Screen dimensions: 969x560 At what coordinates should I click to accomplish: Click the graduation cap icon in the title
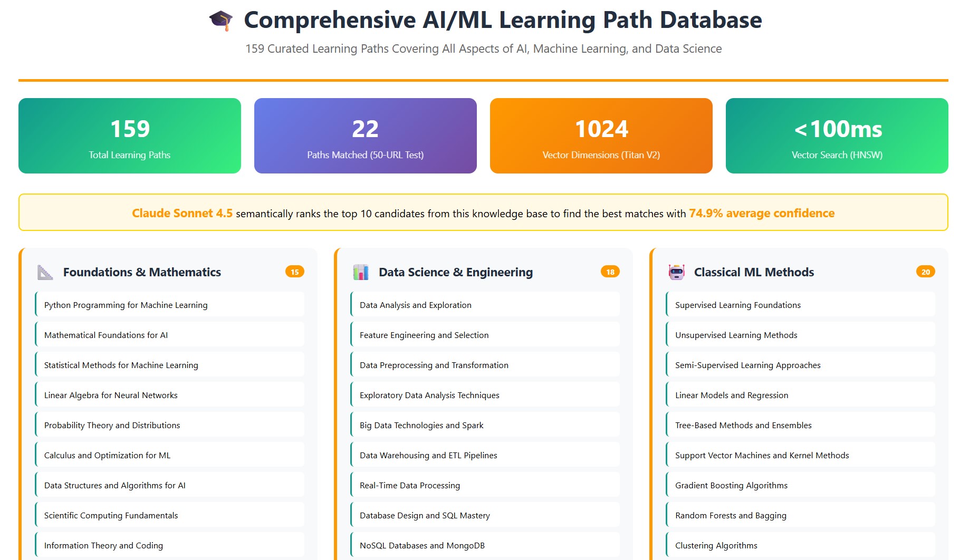pos(220,21)
